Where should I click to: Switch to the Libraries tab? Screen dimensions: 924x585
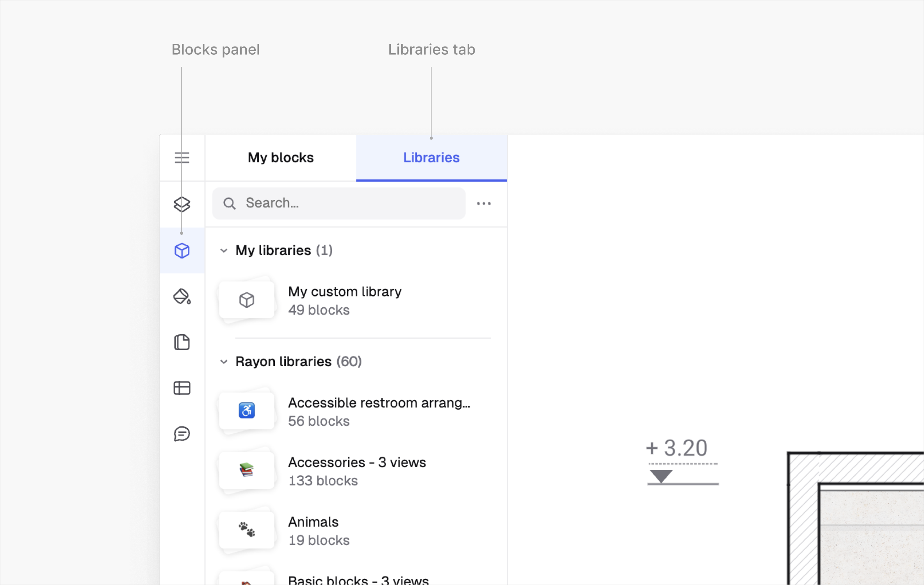pos(431,157)
